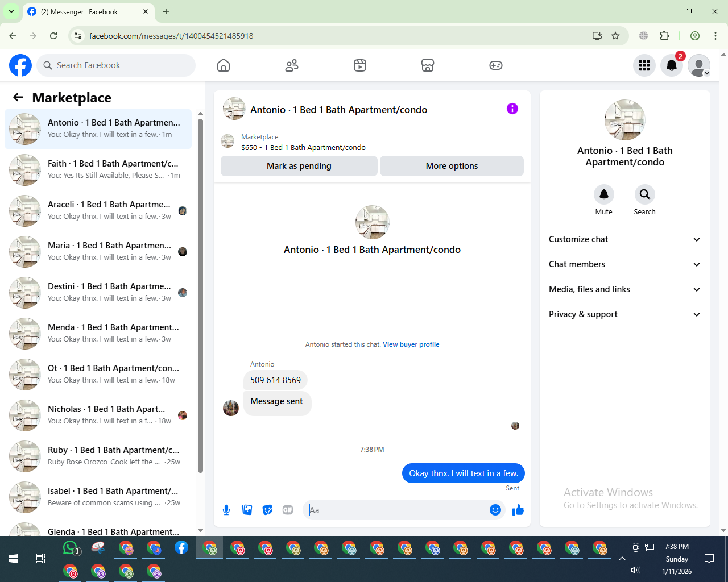Screen dimensions: 728x582
Task: Attach a file with the photo icon
Action: click(x=247, y=510)
